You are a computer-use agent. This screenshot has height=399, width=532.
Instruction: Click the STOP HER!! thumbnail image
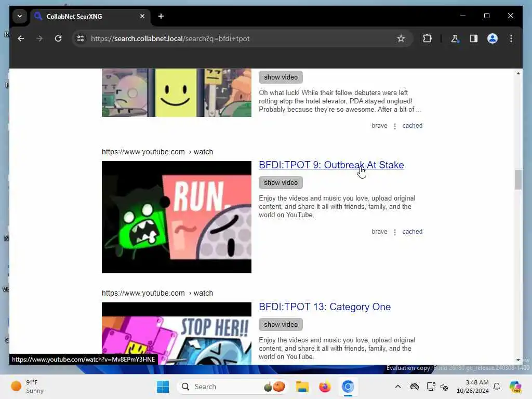click(x=177, y=333)
